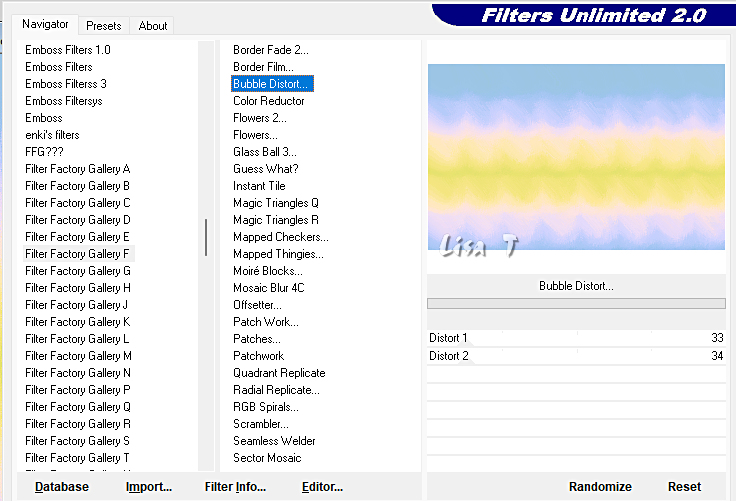Choose the Seamless Welder filter
The image size is (736, 501).
(274, 441)
